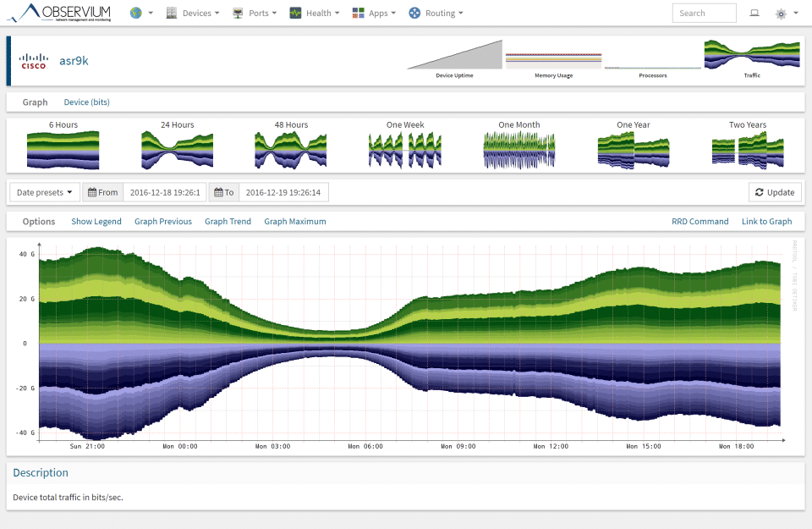Open the Device (bits) graph tab
Viewport: 812px width, 529px height.
pos(86,102)
